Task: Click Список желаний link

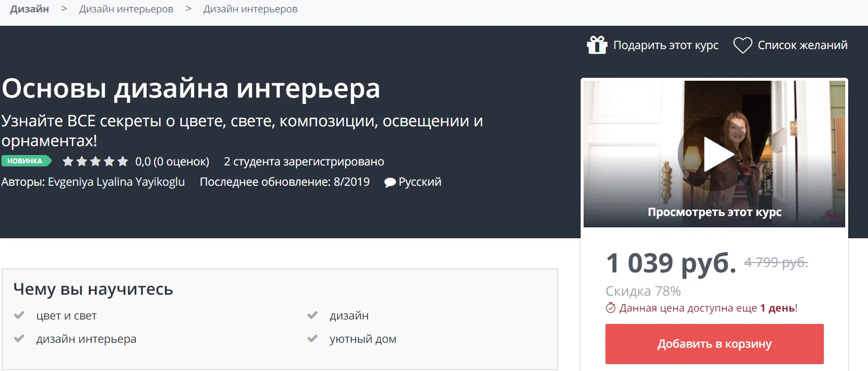Action: (802, 45)
